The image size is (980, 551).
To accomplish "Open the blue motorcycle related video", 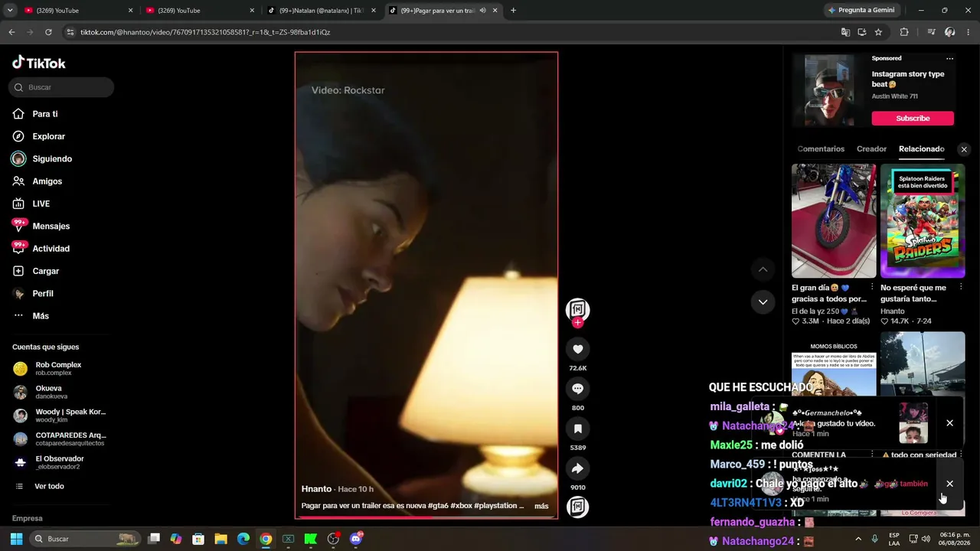I will coord(834,220).
